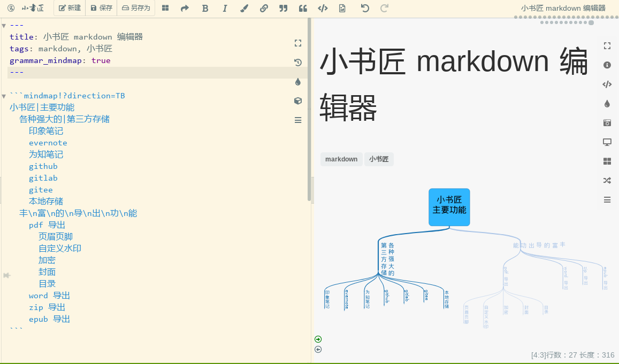The image size is (619, 364).
Task: Save document with 保存 button
Action: [x=101, y=8]
